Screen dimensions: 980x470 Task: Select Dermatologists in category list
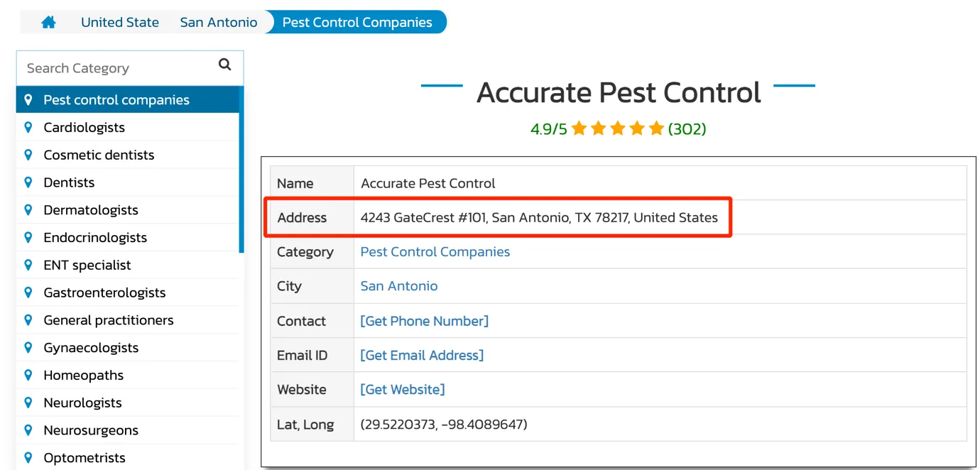pos(91,210)
